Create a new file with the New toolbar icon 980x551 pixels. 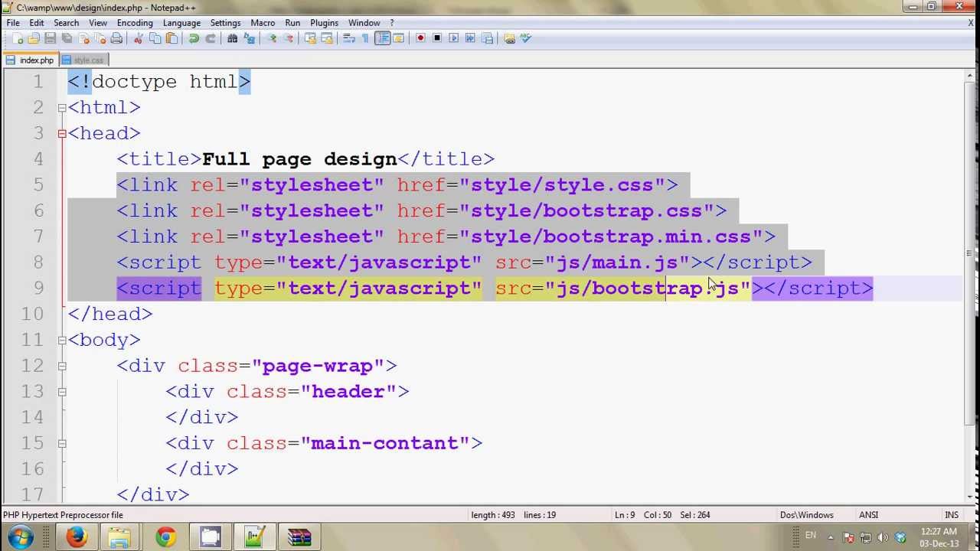(18, 38)
